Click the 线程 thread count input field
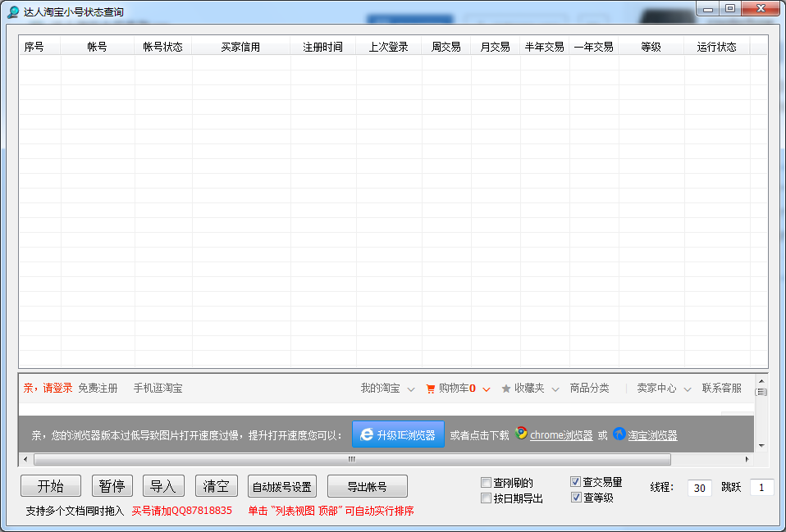Viewport: 786px width, 532px height. [699, 488]
